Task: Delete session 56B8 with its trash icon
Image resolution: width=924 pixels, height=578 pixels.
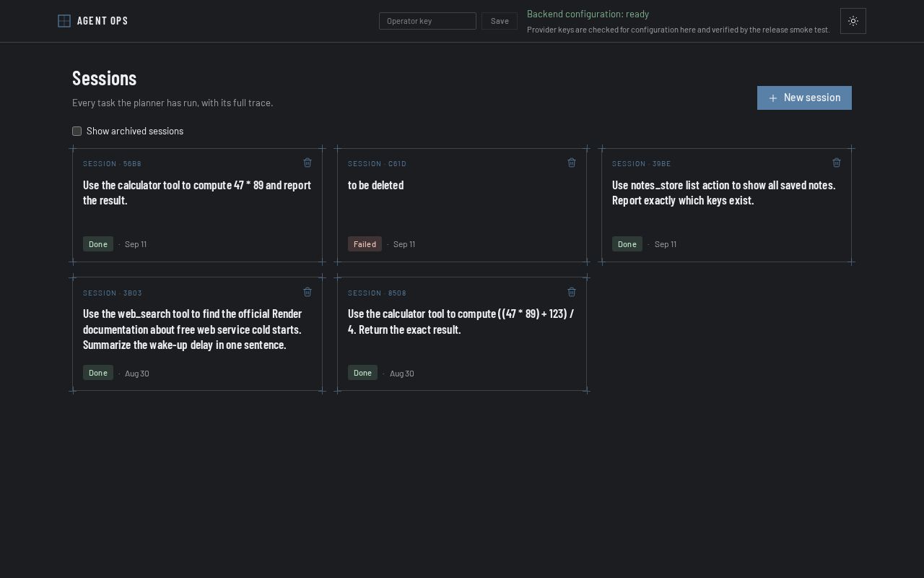Action: pyautogui.click(x=308, y=163)
